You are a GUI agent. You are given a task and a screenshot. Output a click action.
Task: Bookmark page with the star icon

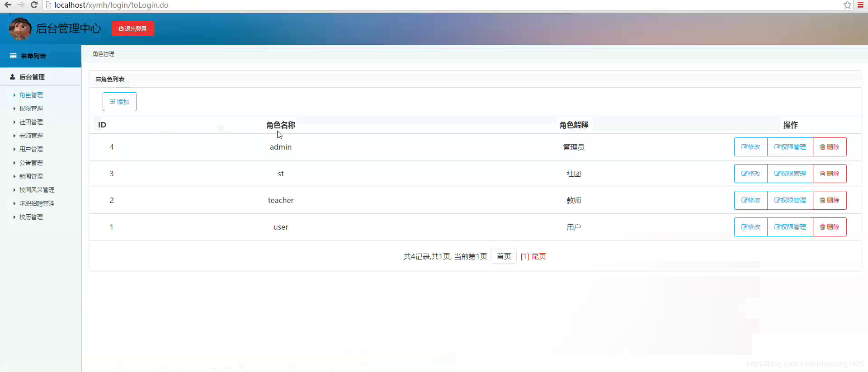coord(847,5)
